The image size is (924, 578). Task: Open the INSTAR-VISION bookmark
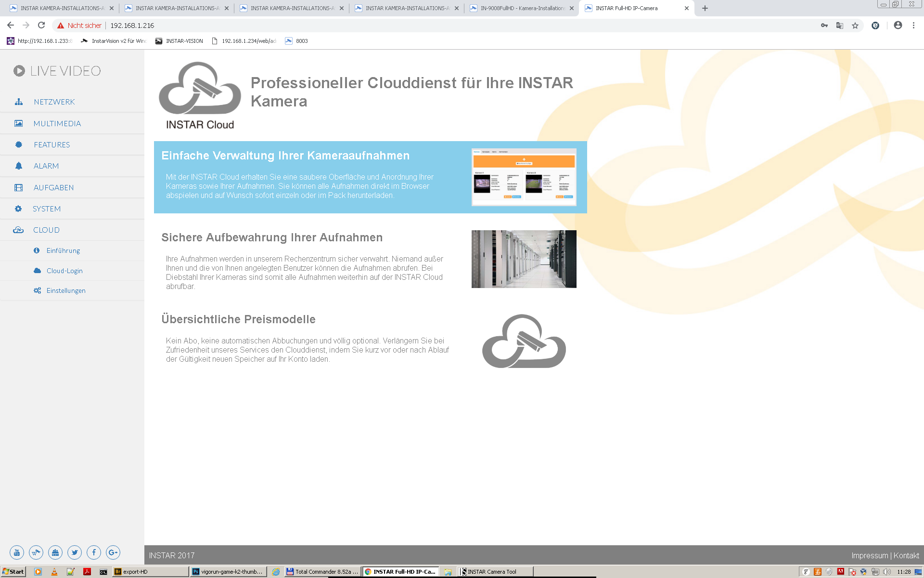click(179, 41)
